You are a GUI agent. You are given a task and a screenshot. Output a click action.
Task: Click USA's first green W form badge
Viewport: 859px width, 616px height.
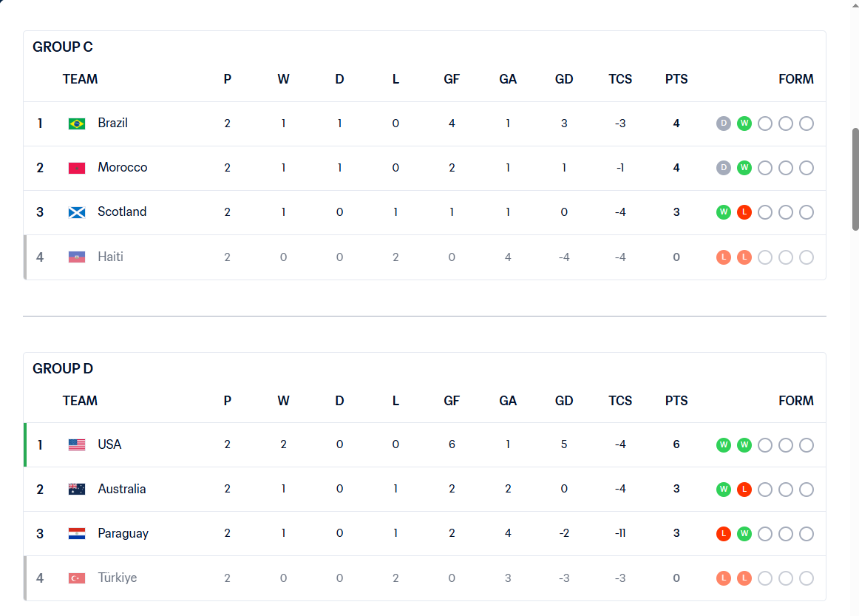pyautogui.click(x=724, y=445)
